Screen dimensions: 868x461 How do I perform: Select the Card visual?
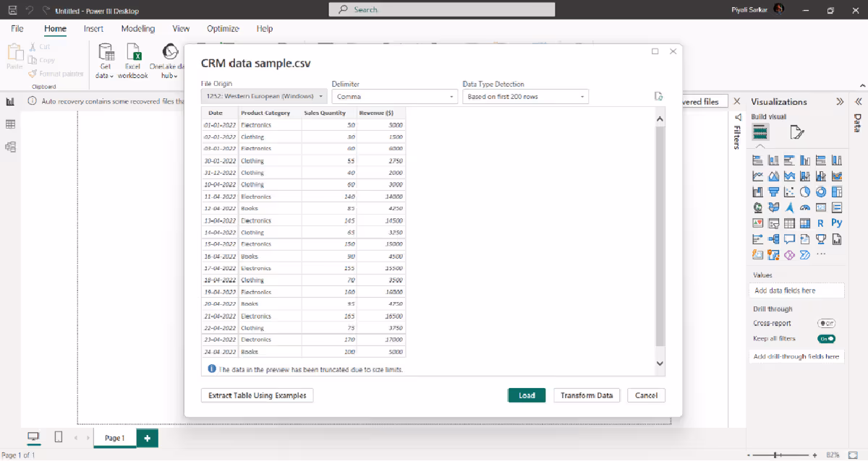coord(821,208)
